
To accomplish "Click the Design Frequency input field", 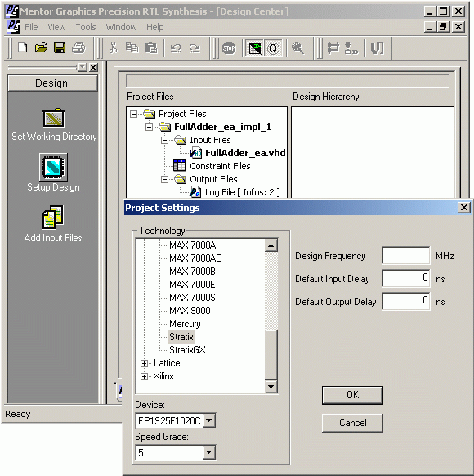I will [406, 256].
